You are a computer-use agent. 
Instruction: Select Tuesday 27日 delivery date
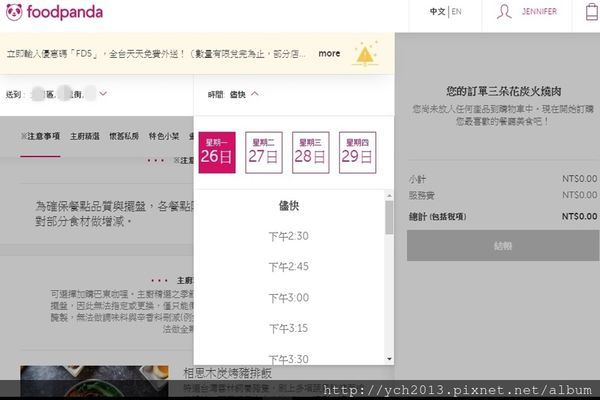264,152
